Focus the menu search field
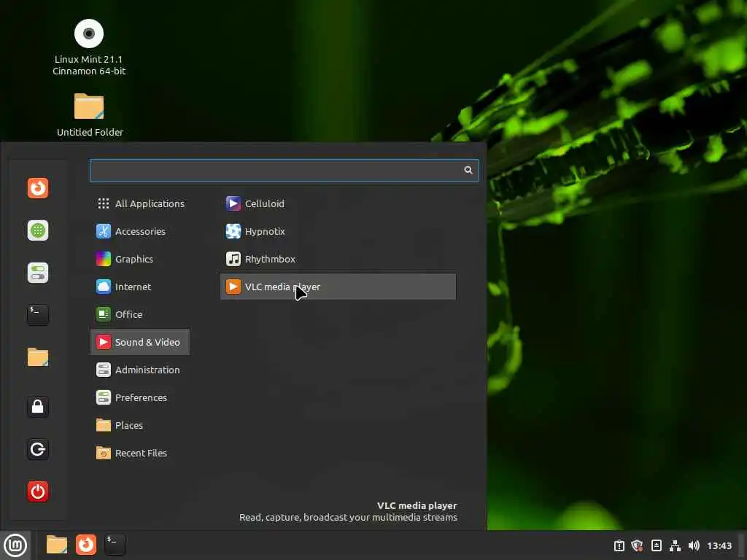The image size is (747, 560). coord(284,171)
